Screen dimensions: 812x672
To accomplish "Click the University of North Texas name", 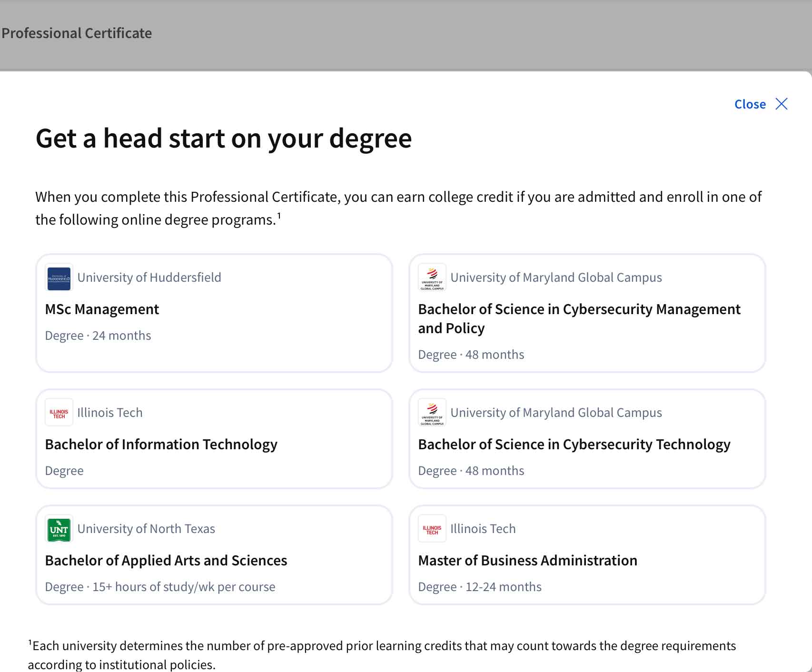I will click(x=146, y=529).
